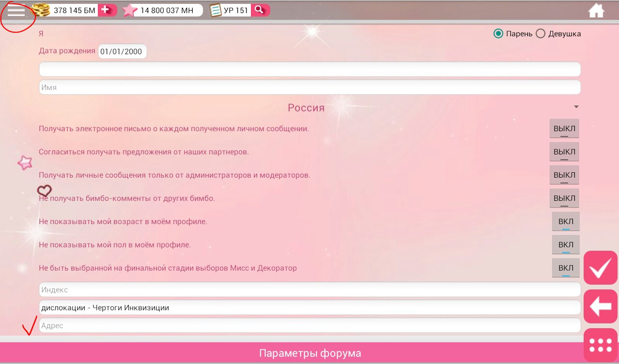This screenshot has width=619, height=364.
Task: Go to home screen via house icon
Action: coord(596,11)
